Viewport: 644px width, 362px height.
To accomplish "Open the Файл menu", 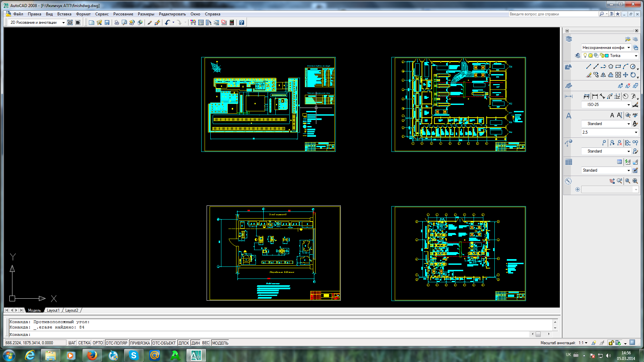I will point(18,14).
